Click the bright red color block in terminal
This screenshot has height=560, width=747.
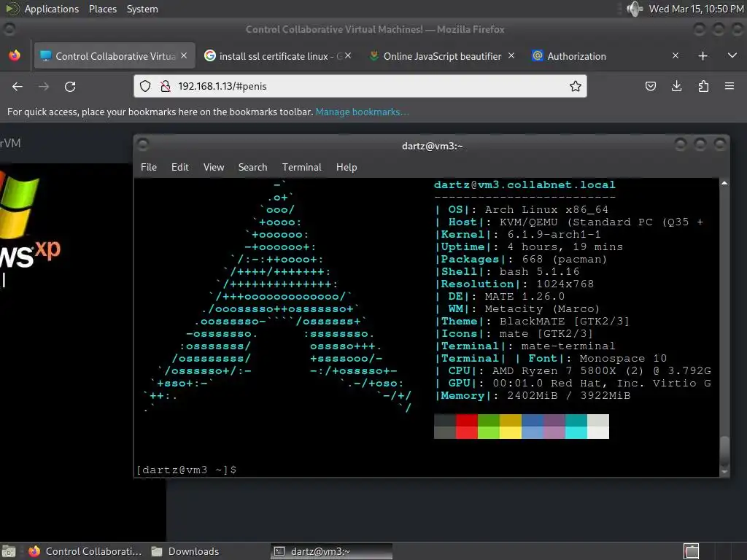click(x=466, y=432)
